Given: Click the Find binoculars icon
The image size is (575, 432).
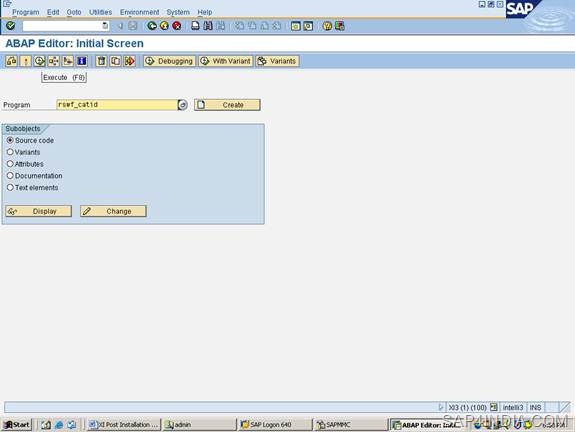Looking at the screenshot, I should pyautogui.click(x=208, y=26).
